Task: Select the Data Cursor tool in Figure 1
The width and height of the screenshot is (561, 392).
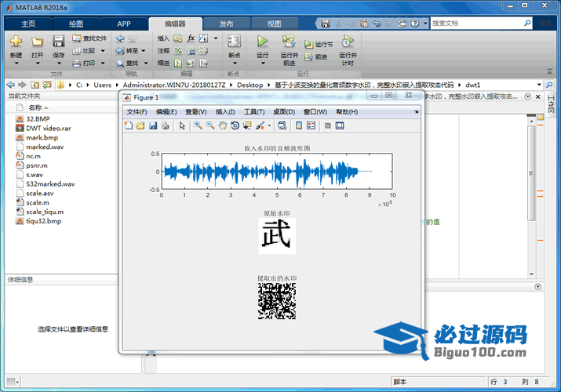Action: (x=247, y=125)
